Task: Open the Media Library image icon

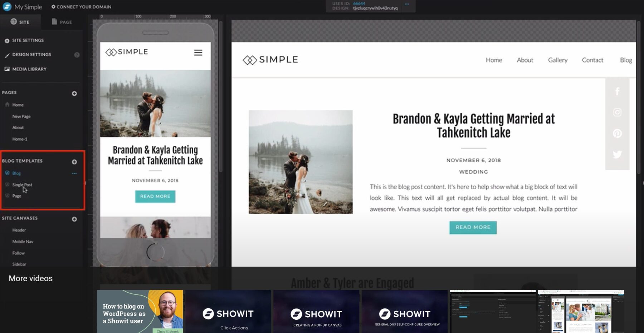Action: click(x=7, y=69)
